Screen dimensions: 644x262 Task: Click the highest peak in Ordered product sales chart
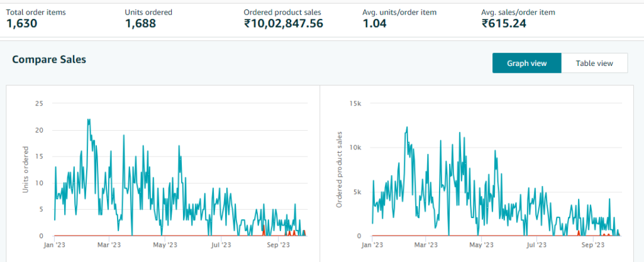(x=407, y=128)
